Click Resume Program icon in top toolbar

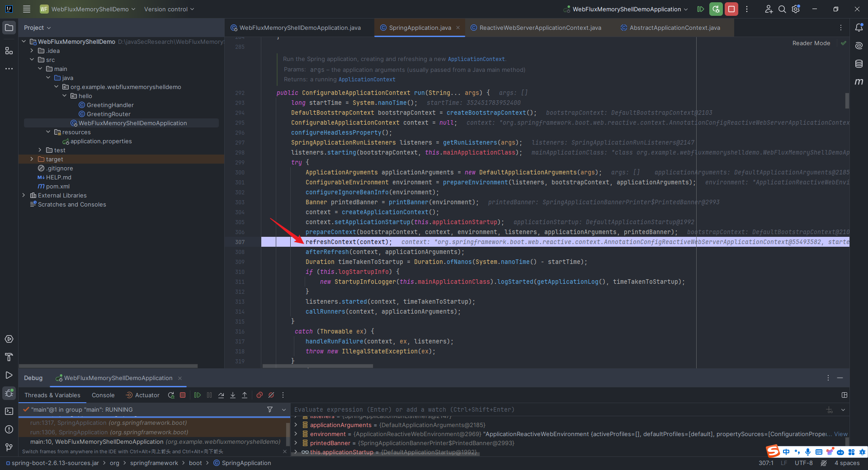click(701, 9)
